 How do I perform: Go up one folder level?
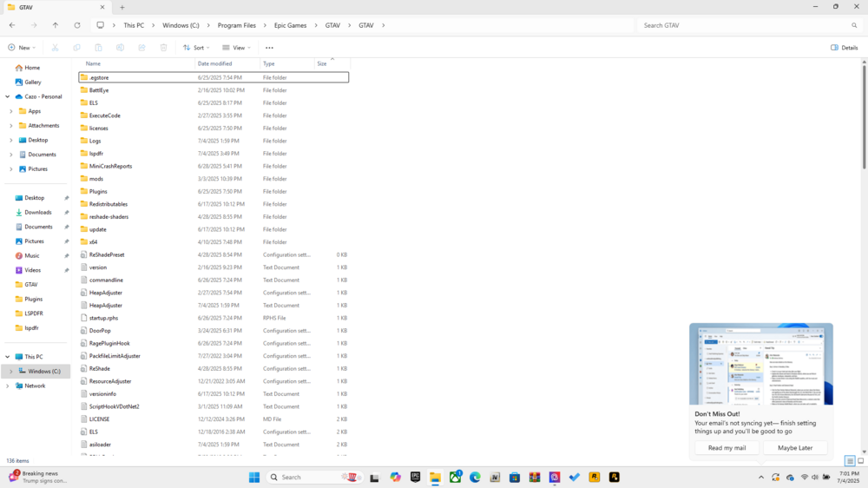[x=56, y=25]
